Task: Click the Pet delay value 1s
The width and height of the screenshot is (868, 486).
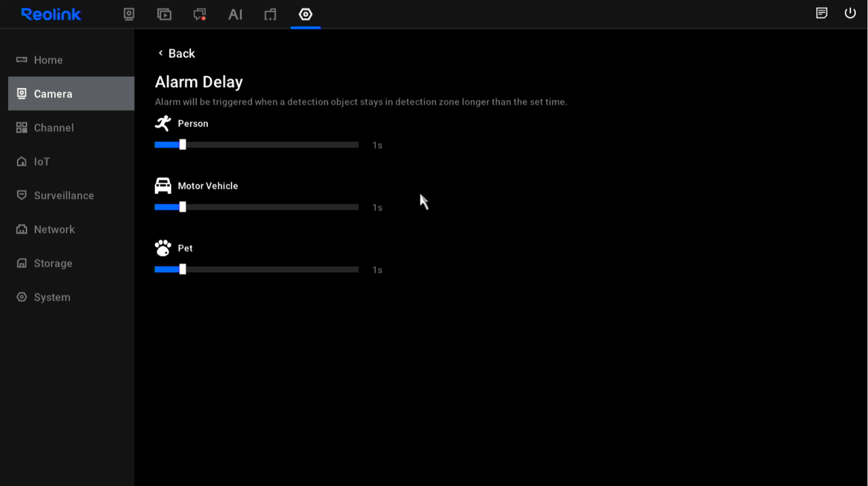Action: click(377, 270)
